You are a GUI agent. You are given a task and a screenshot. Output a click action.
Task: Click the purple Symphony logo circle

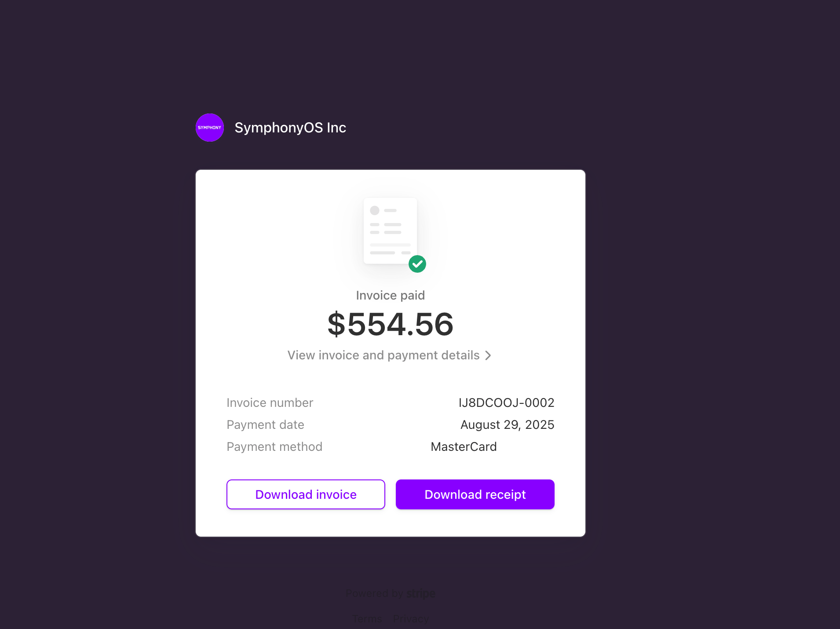(210, 128)
